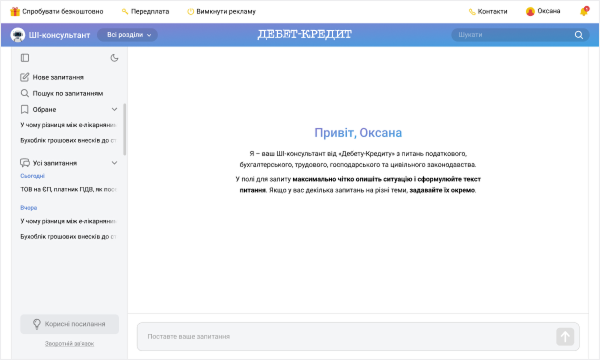Expand the 'Всі розділи' dropdown

(x=127, y=35)
